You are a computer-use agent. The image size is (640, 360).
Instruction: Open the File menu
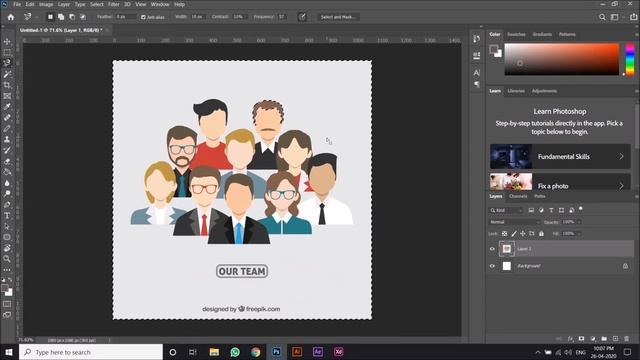tap(17, 4)
